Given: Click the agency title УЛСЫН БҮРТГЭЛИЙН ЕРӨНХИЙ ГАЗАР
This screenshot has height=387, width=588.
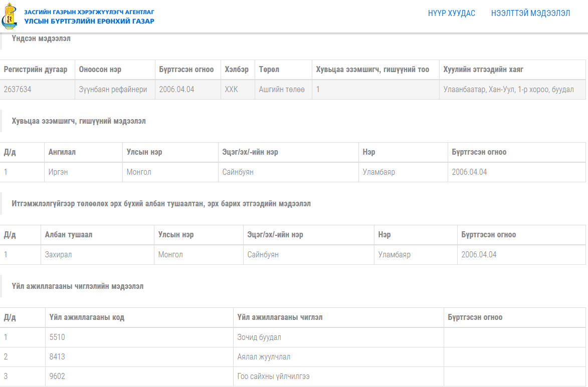Looking at the screenshot, I should (x=89, y=21).
